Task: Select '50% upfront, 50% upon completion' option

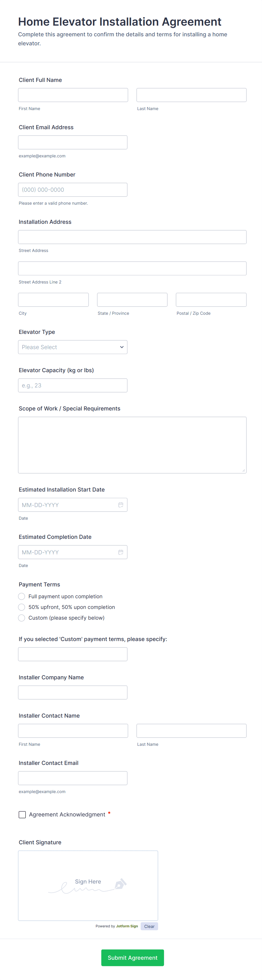Action: 22,607
